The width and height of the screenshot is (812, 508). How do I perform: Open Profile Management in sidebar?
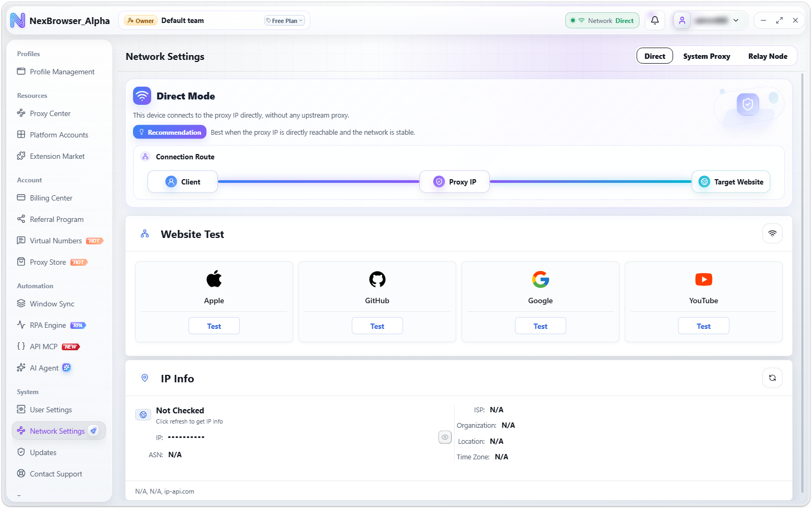coord(59,72)
